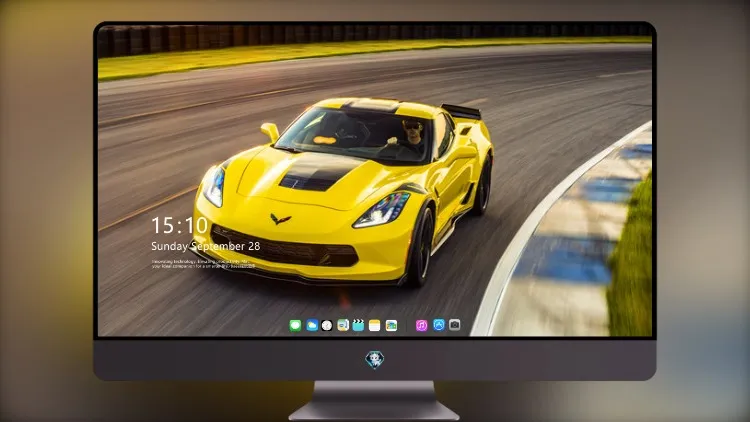Open the teal clapperboard video app

[x=358, y=326]
